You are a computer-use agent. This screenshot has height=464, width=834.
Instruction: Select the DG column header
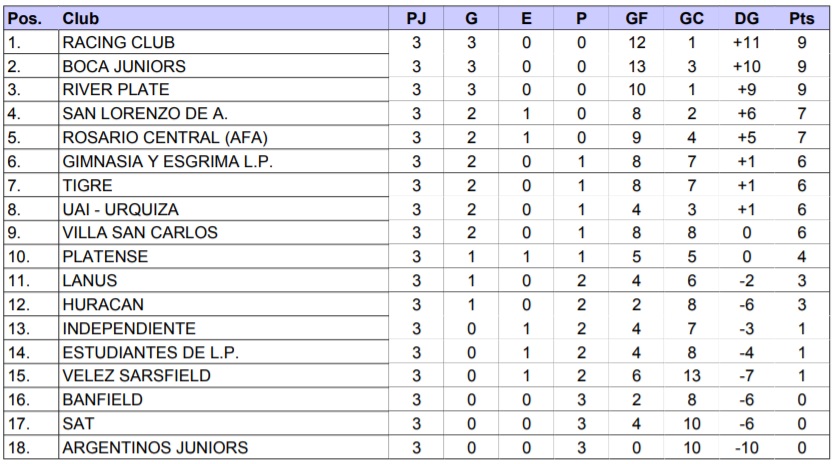click(746, 19)
